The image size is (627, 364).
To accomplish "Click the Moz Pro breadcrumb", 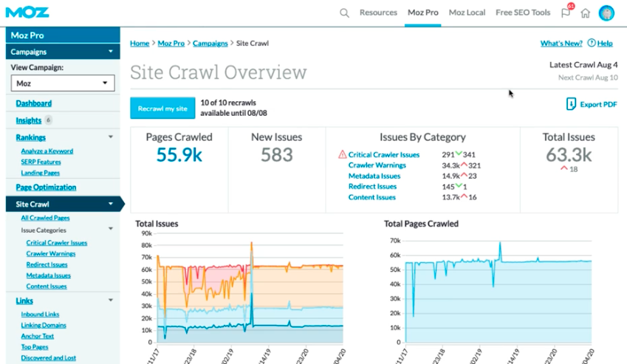I will 171,43.
